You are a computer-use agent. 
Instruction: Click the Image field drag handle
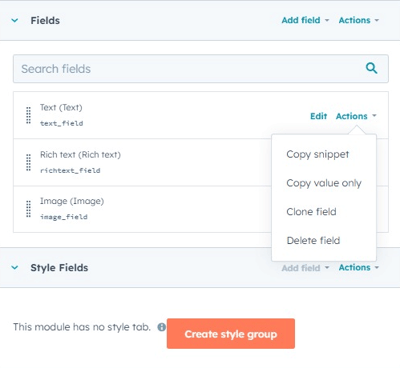[28, 209]
